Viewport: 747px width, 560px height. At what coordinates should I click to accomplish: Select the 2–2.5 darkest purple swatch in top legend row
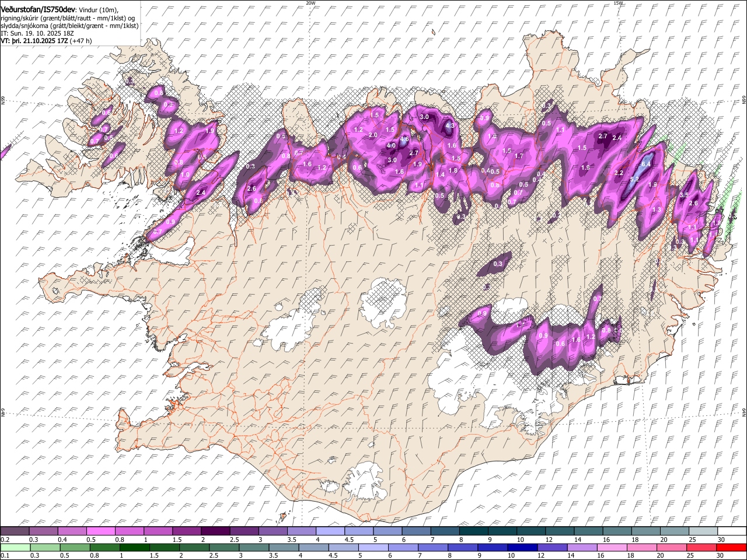pyautogui.click(x=215, y=531)
